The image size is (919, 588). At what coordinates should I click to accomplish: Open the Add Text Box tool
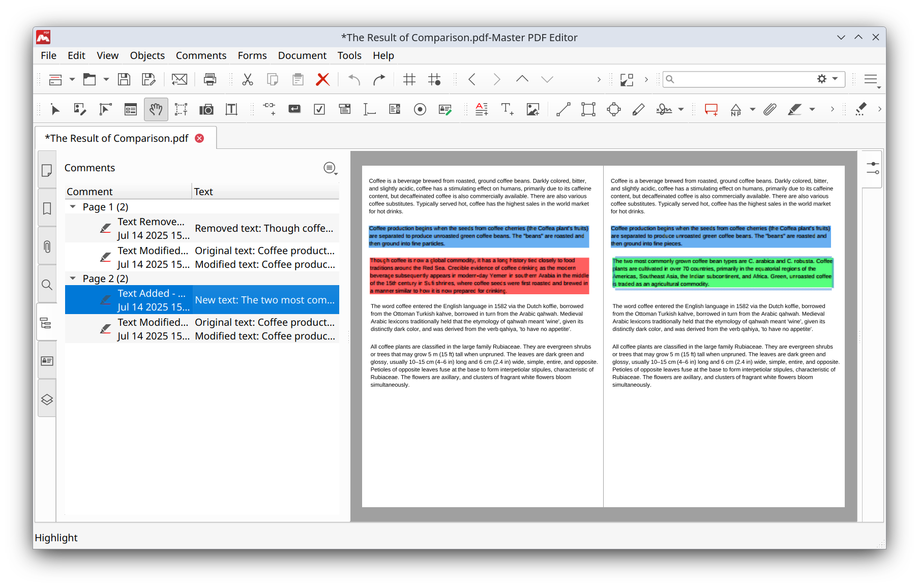[507, 109]
